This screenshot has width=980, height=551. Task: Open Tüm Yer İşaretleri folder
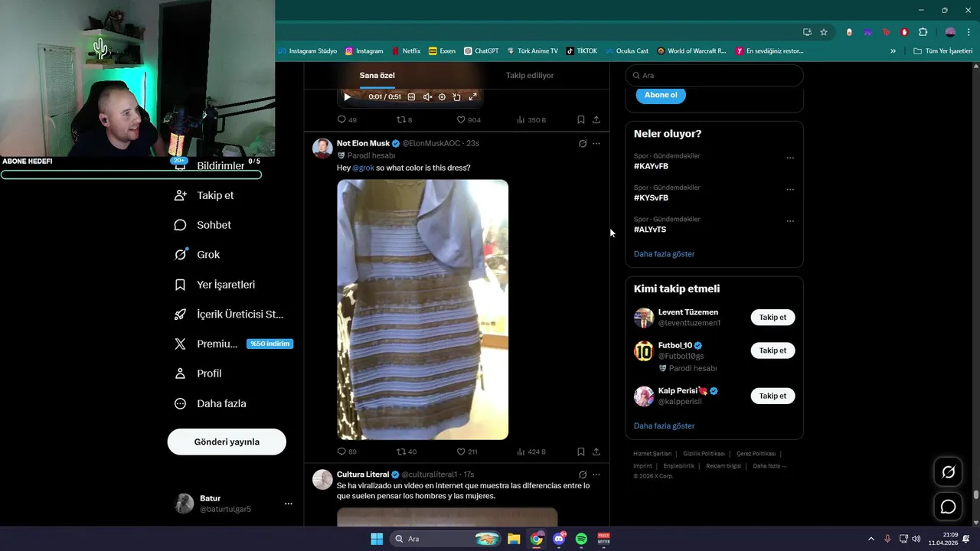click(942, 51)
